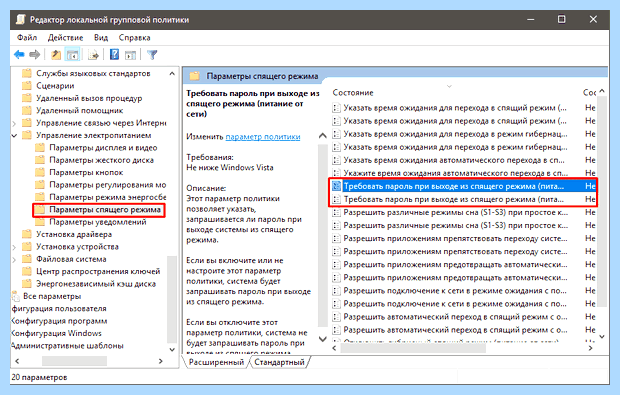The height and width of the screenshot is (395, 620).
Task: Click description pane scroll-down arrow
Action: click(323, 339)
